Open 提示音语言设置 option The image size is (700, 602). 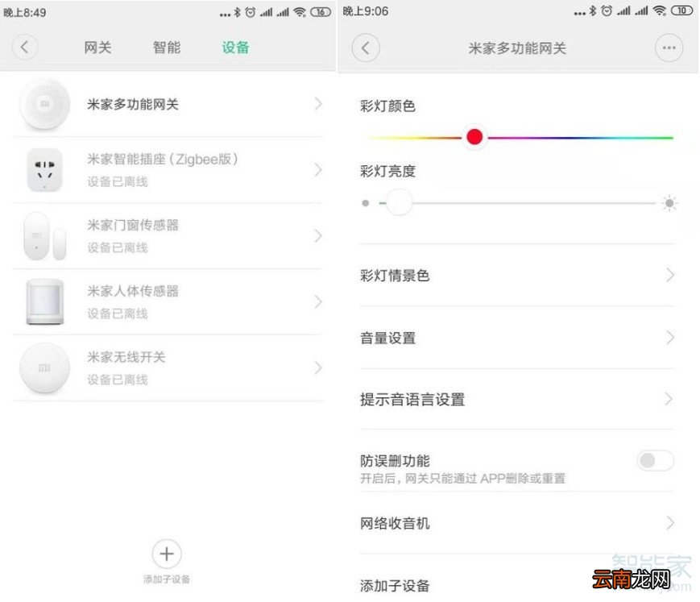(517, 399)
